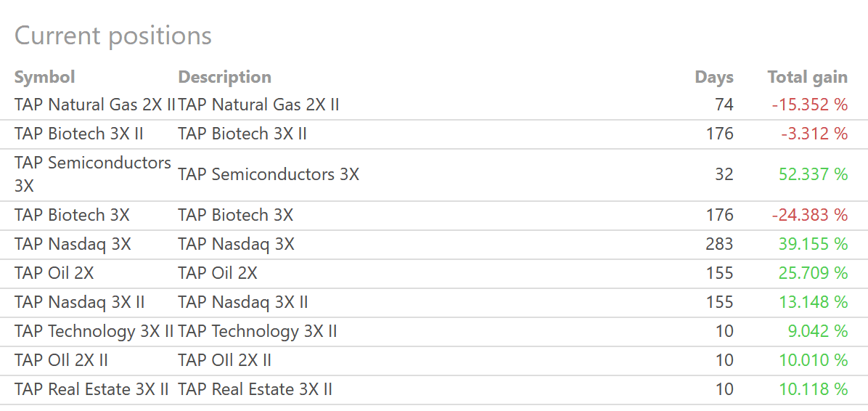Select the 10.118 % total gain value
The image size is (868, 411).
(813, 389)
